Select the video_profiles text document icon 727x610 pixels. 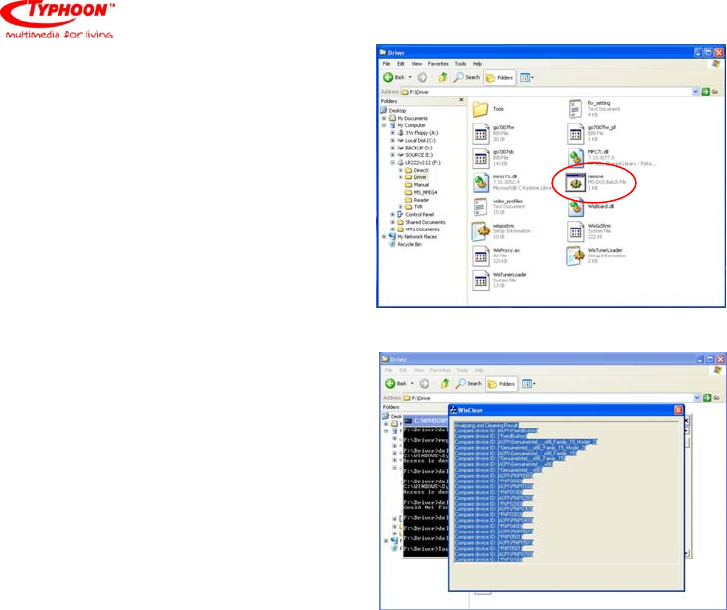click(481, 207)
